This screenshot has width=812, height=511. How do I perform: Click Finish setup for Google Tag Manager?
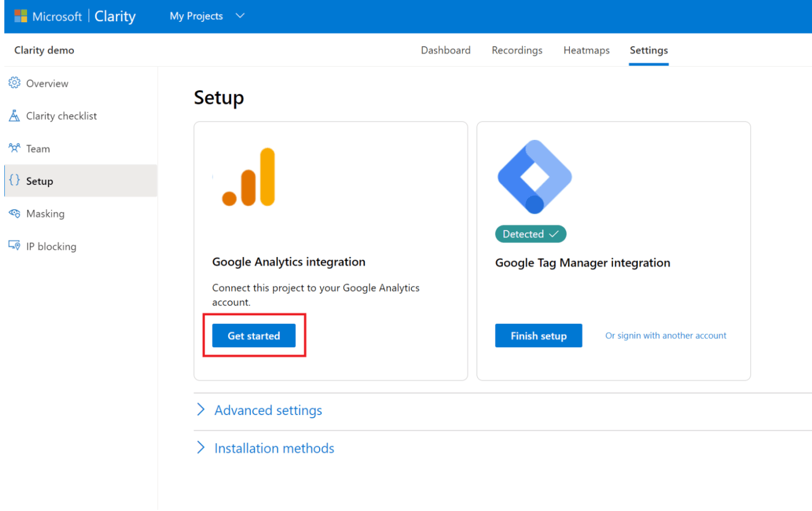click(538, 335)
